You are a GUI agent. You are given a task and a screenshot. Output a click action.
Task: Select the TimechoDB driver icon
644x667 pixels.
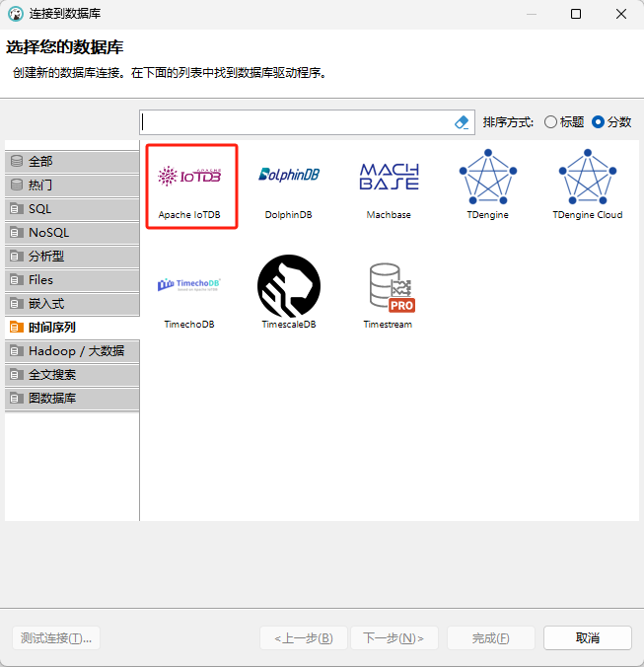(x=189, y=286)
